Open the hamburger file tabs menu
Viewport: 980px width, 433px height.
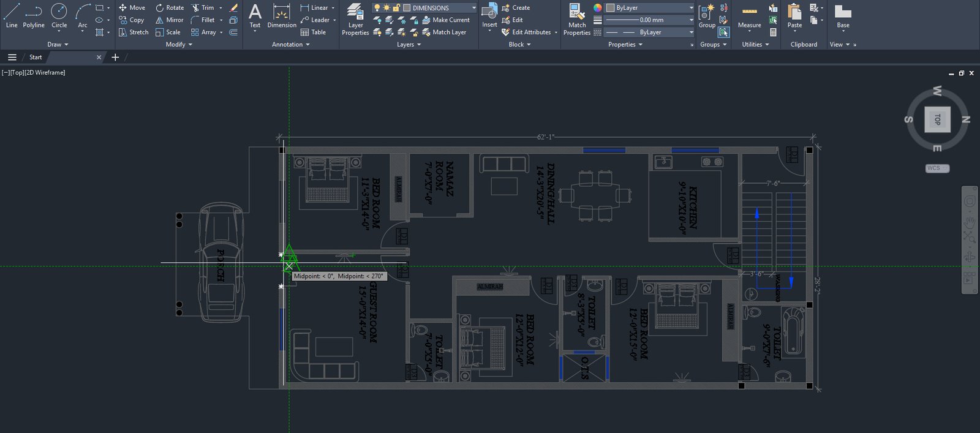click(12, 57)
